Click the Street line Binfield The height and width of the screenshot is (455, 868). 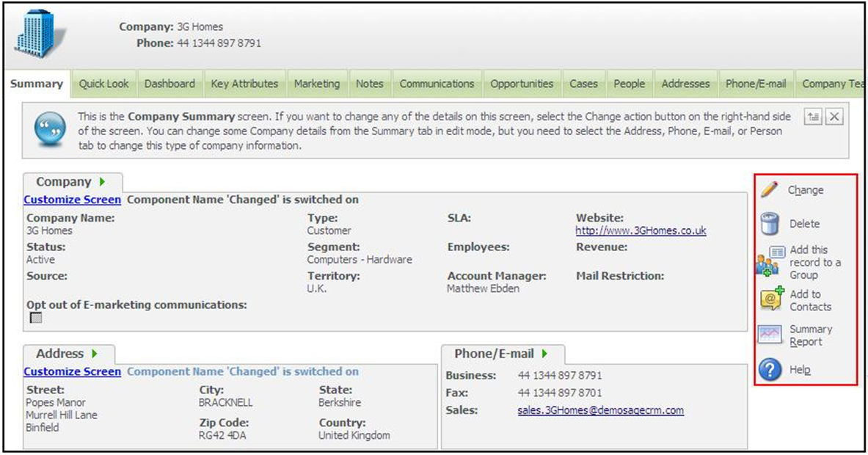pyautogui.click(x=43, y=427)
